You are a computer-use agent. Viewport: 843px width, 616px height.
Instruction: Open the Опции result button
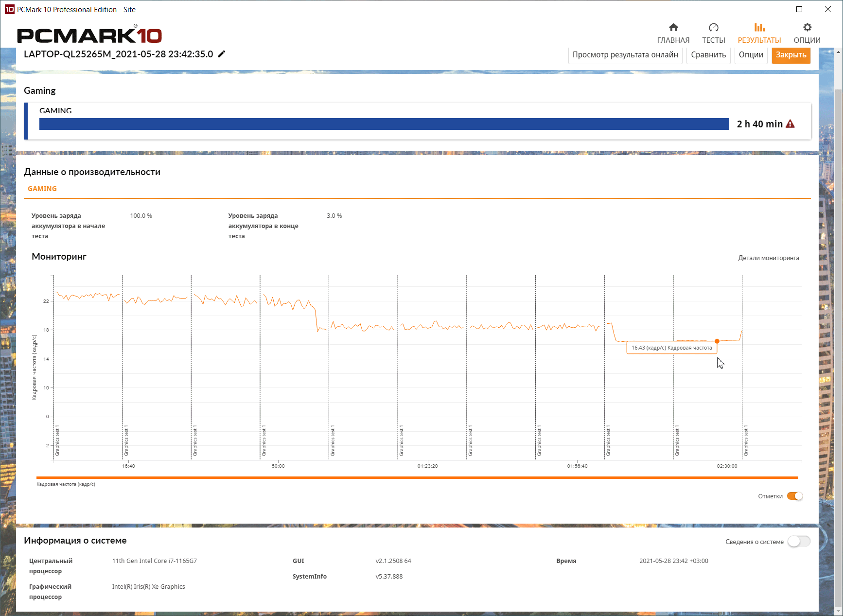(751, 54)
